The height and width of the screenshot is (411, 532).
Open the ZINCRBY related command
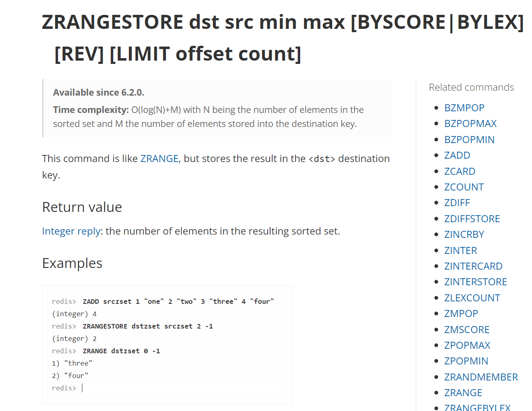(464, 234)
